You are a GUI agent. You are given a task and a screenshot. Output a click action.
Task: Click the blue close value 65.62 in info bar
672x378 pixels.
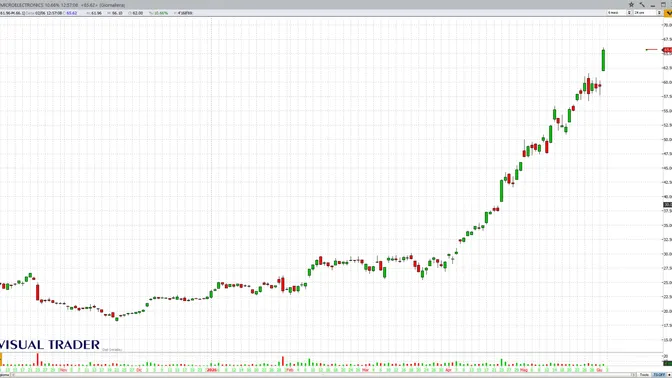(72, 13)
